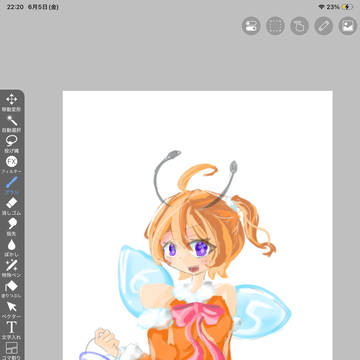
Task: Tap the canvas tool circular button at top
Action: pyautogui.click(x=299, y=26)
